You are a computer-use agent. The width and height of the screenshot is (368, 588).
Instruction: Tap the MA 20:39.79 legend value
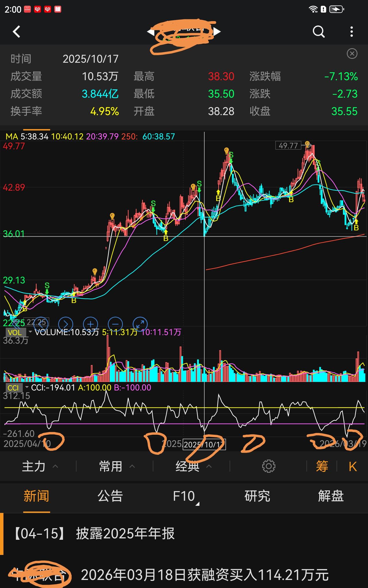click(x=102, y=136)
